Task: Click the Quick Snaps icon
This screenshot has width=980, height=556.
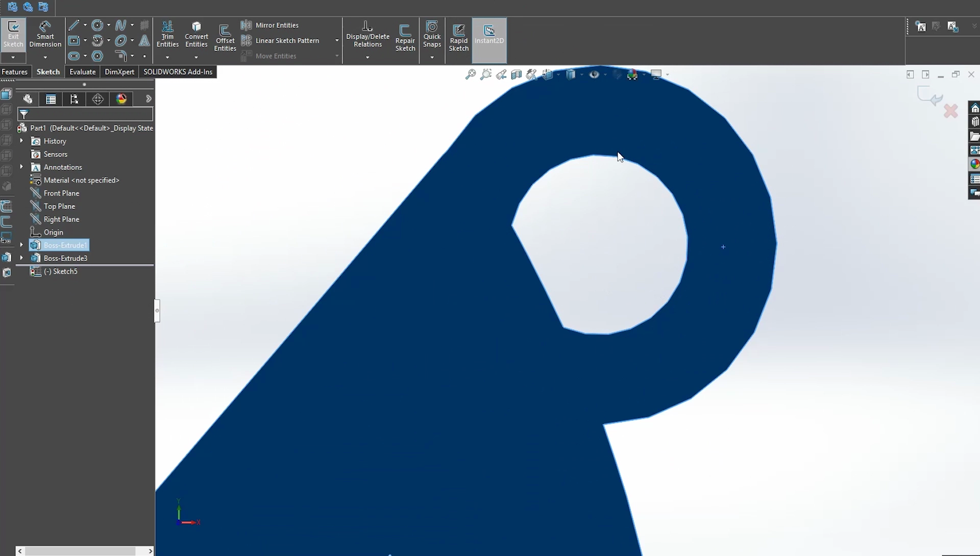Action: click(432, 35)
